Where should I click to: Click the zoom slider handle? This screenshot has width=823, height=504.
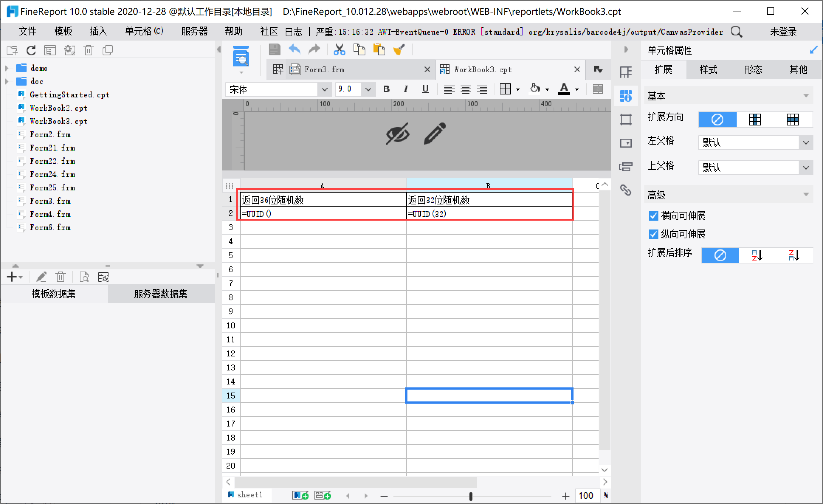471,496
